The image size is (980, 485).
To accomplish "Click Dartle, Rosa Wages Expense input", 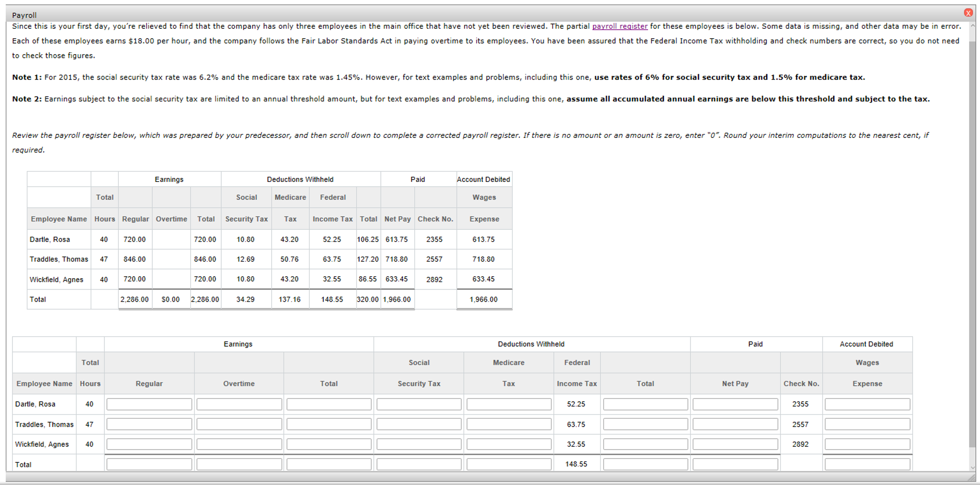I will coord(867,404).
